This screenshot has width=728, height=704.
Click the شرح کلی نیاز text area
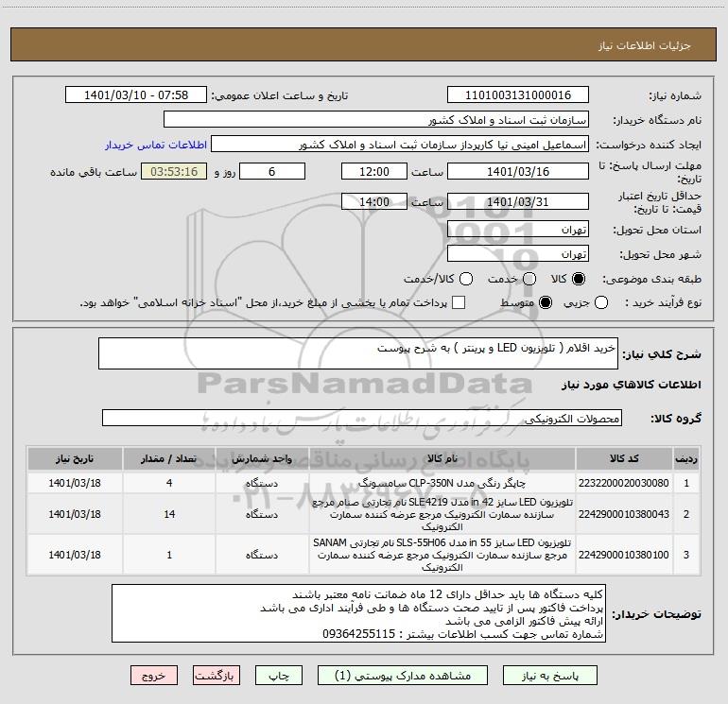[358, 353]
